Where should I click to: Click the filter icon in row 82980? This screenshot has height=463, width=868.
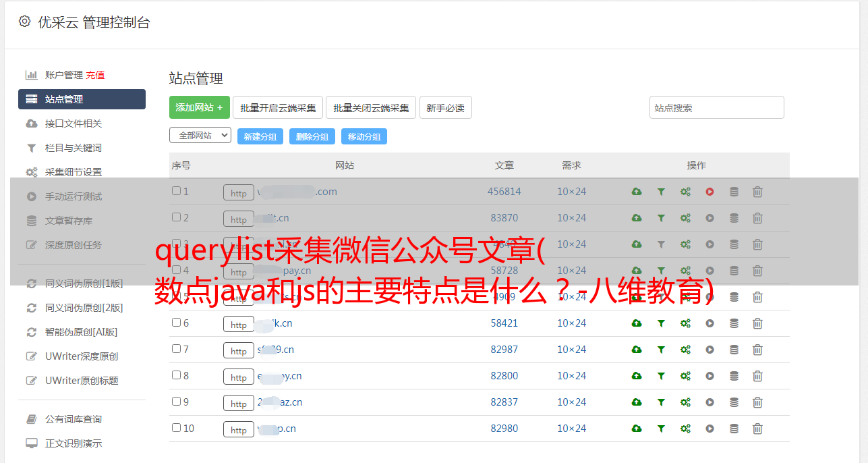click(x=661, y=429)
